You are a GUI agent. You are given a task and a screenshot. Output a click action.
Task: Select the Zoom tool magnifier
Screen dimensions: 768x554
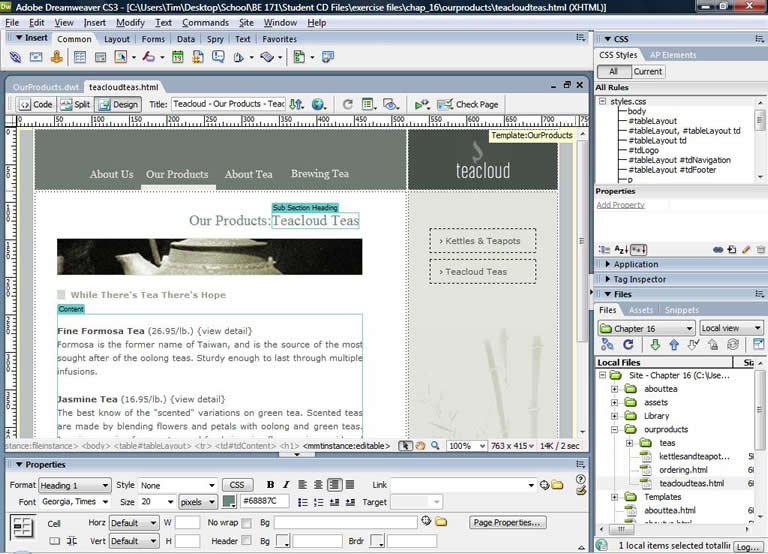click(435, 446)
